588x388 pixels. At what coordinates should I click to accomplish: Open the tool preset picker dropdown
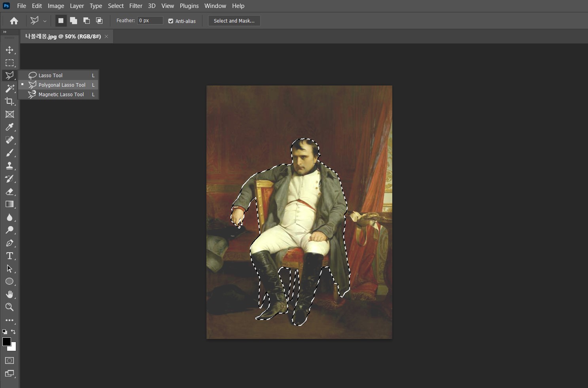click(45, 21)
